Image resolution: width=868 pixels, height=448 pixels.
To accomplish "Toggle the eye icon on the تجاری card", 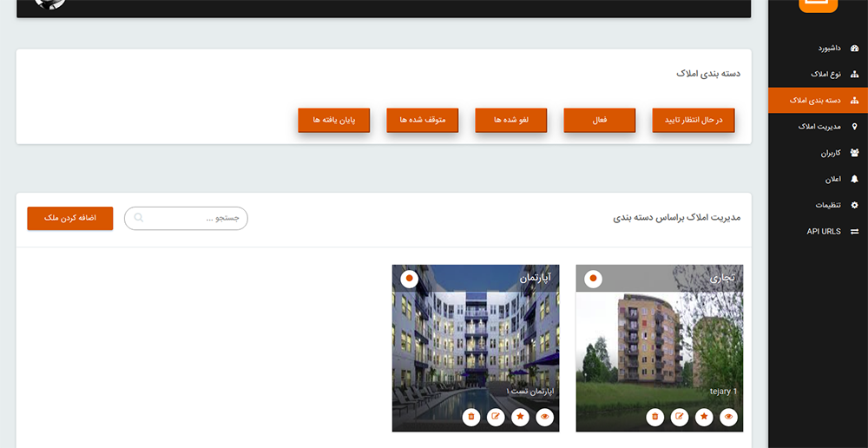I will (x=729, y=418).
